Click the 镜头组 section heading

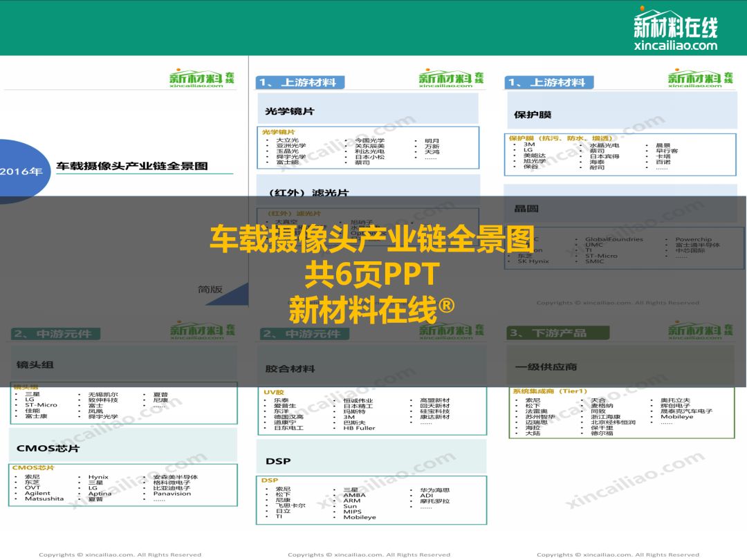(x=35, y=364)
